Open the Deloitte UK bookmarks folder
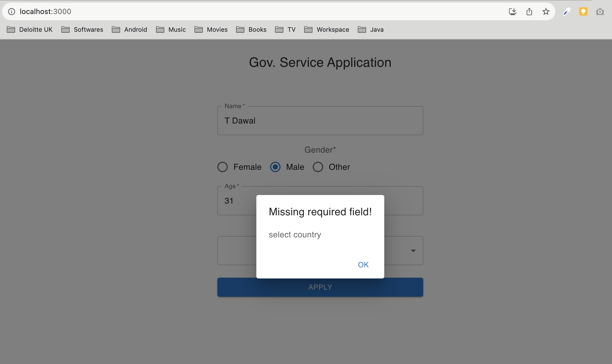This screenshot has width=612, height=364. (30, 30)
